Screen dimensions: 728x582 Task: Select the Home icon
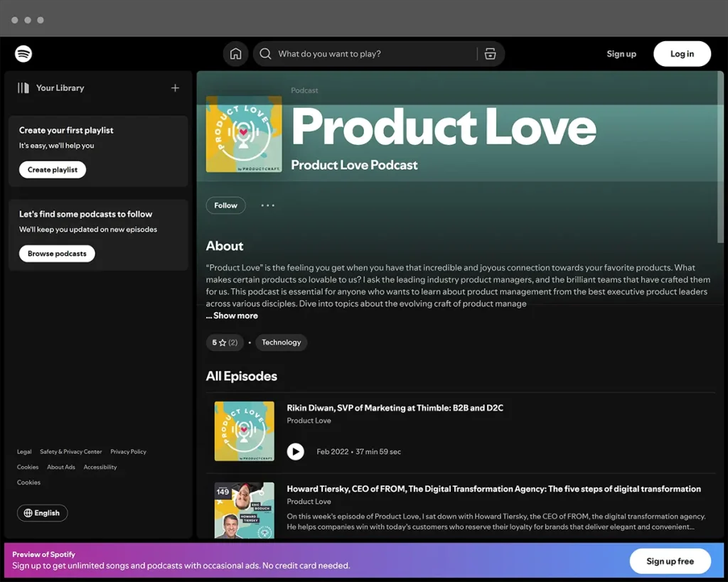(235, 53)
